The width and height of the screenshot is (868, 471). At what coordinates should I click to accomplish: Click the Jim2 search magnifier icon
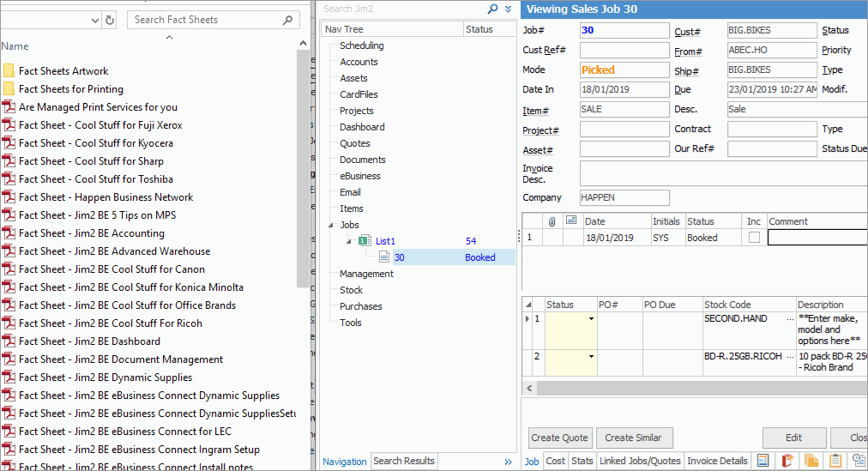492,9
